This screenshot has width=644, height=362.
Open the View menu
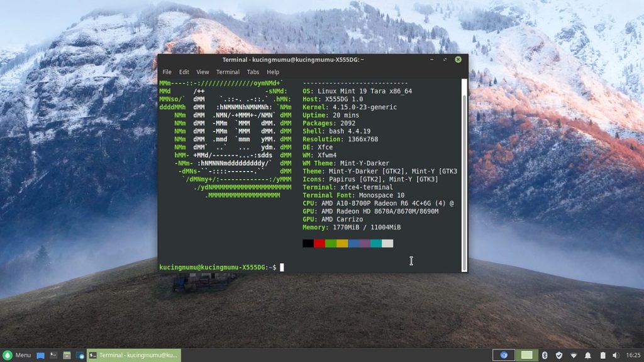click(x=202, y=72)
